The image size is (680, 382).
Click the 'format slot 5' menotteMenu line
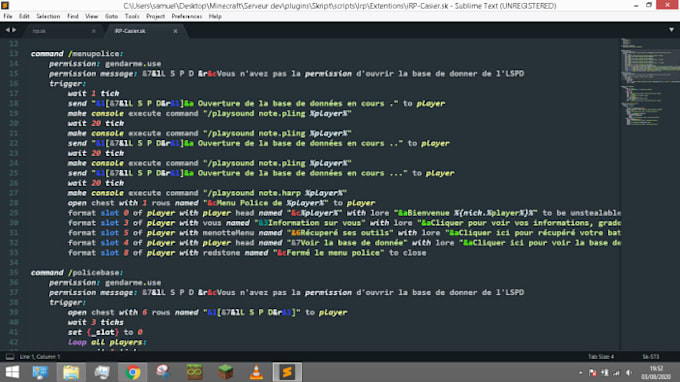344,233
